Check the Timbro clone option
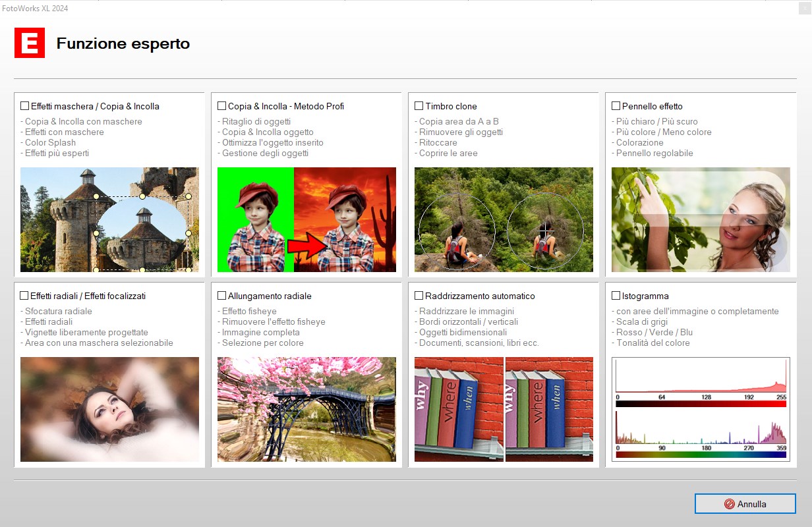 click(419, 106)
